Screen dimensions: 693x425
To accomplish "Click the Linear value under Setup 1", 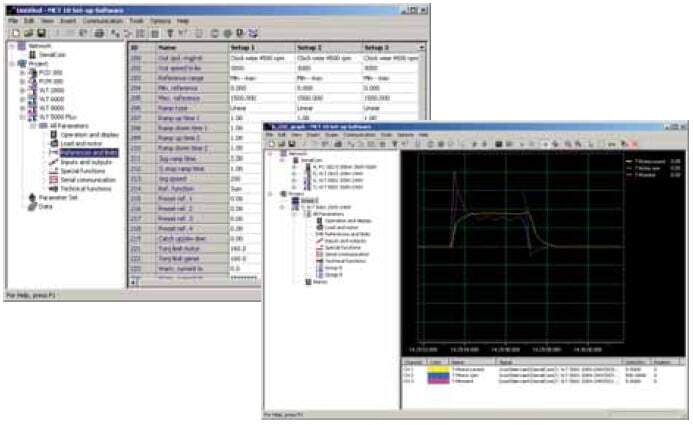I will [x=239, y=108].
